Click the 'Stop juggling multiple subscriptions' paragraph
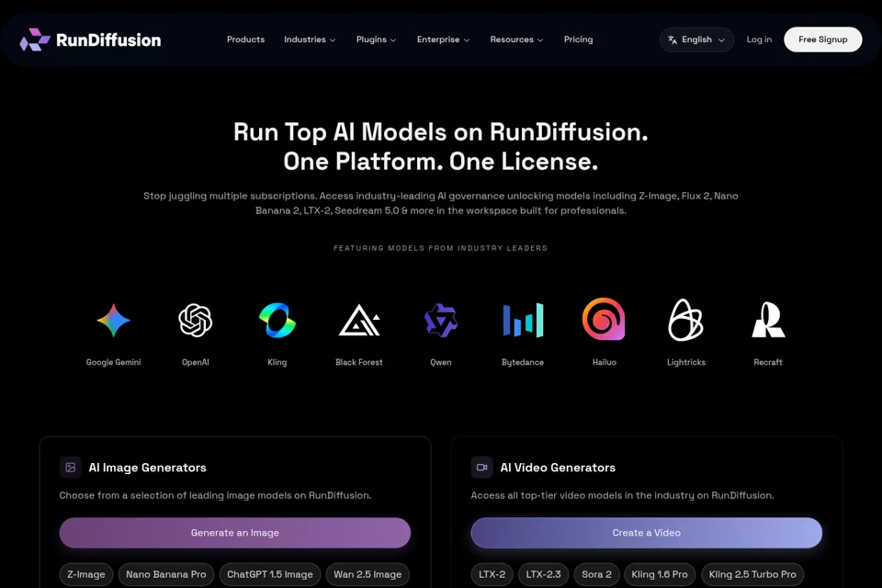The height and width of the screenshot is (588, 882). [x=440, y=203]
